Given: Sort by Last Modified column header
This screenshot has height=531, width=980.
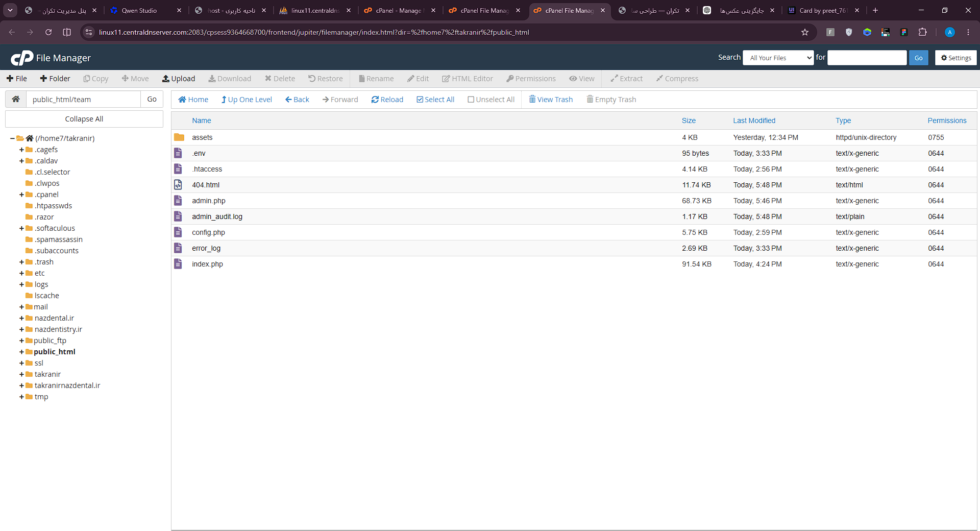Looking at the screenshot, I should (754, 120).
